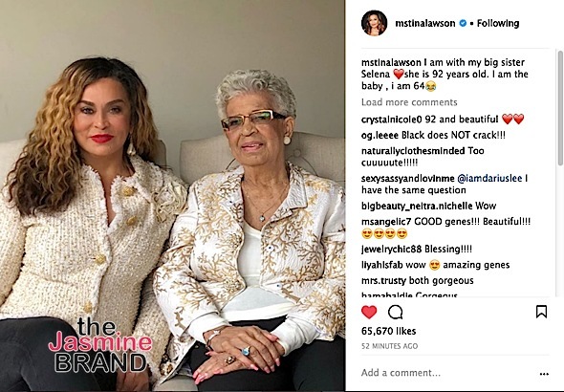View the 65,670 likes list
Viewport: 564px width, 392px height.
point(388,331)
